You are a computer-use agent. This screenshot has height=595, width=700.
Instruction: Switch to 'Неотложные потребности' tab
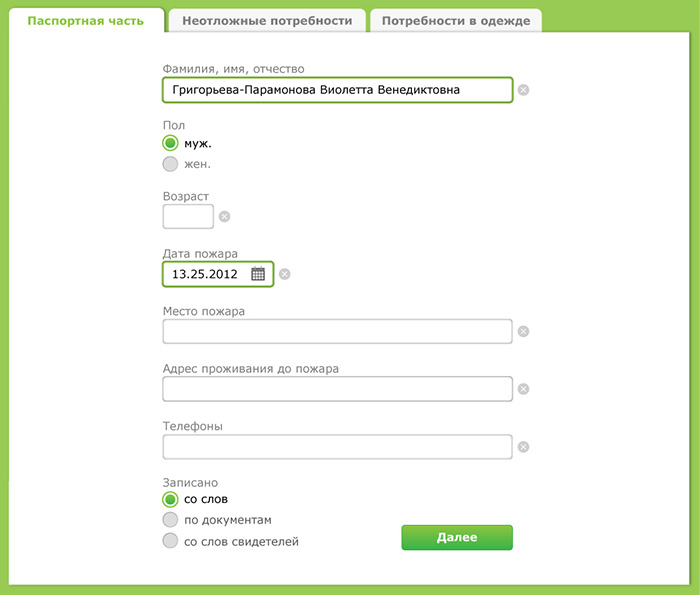(x=267, y=21)
